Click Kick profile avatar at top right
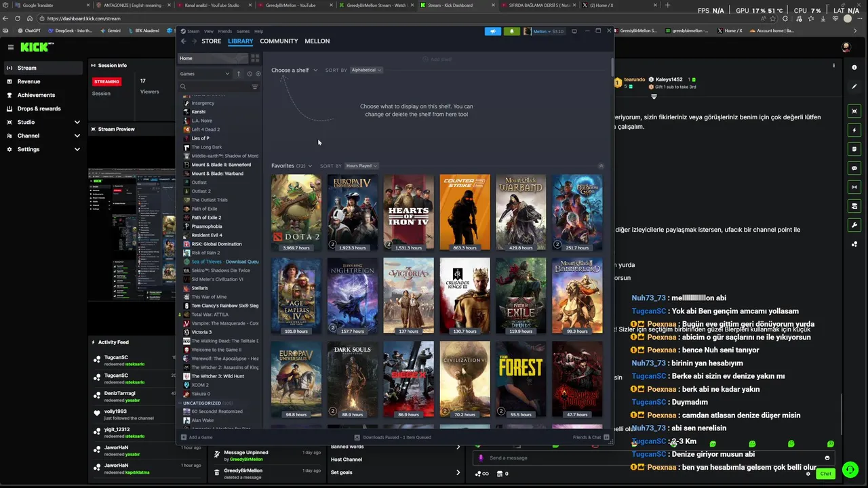Image resolution: width=868 pixels, height=488 pixels. pyautogui.click(x=846, y=47)
